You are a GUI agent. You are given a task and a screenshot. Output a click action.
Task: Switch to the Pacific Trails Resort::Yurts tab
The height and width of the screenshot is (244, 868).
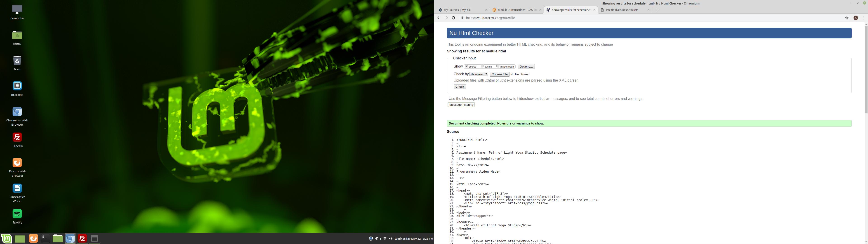coord(622,10)
